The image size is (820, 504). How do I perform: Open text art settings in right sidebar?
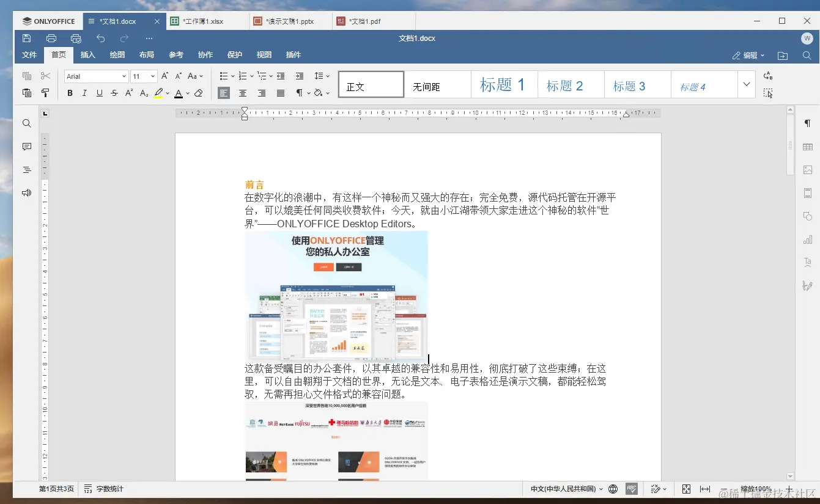pyautogui.click(x=808, y=263)
